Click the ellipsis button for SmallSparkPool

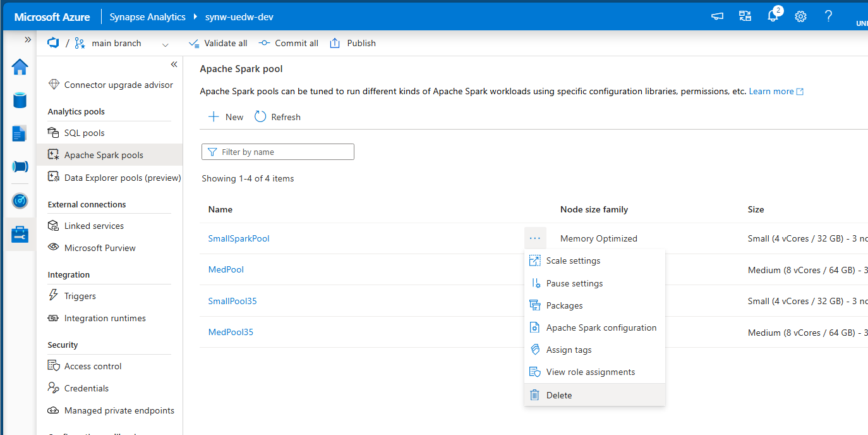[x=535, y=238]
